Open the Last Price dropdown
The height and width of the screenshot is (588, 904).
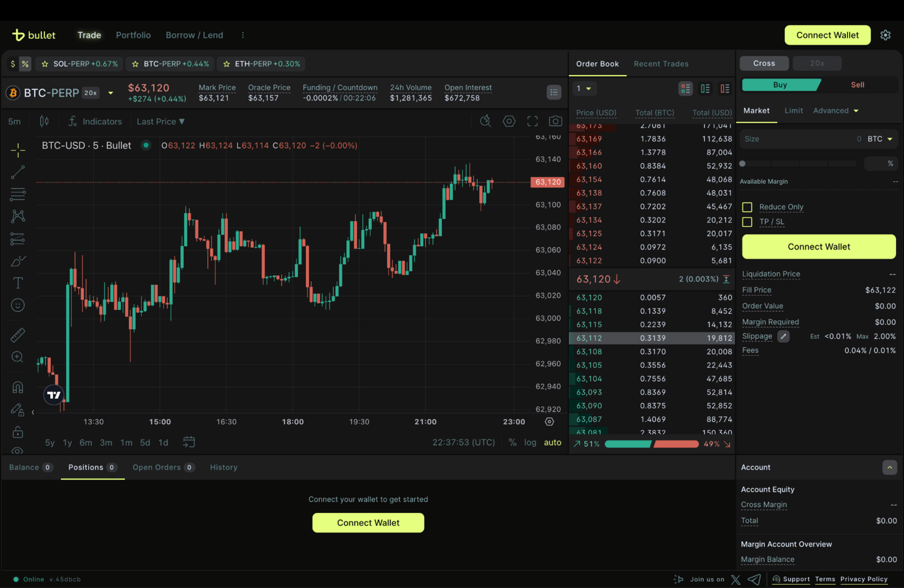[160, 121]
